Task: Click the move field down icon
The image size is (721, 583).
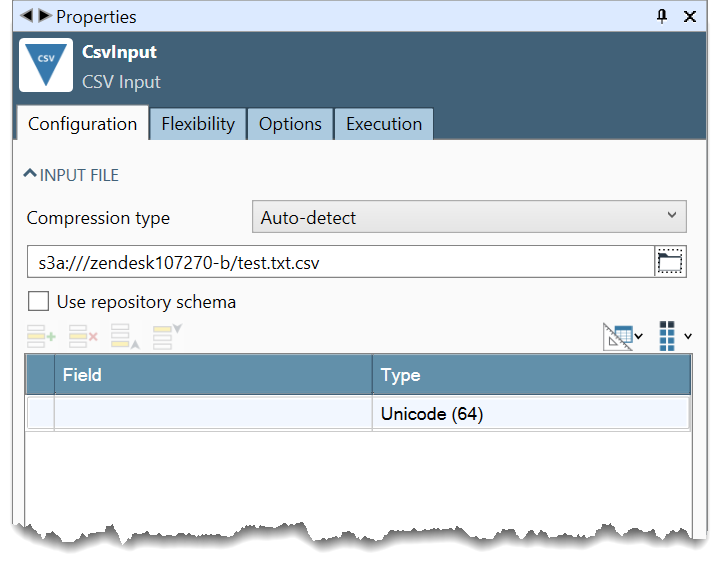Action: pos(167,337)
